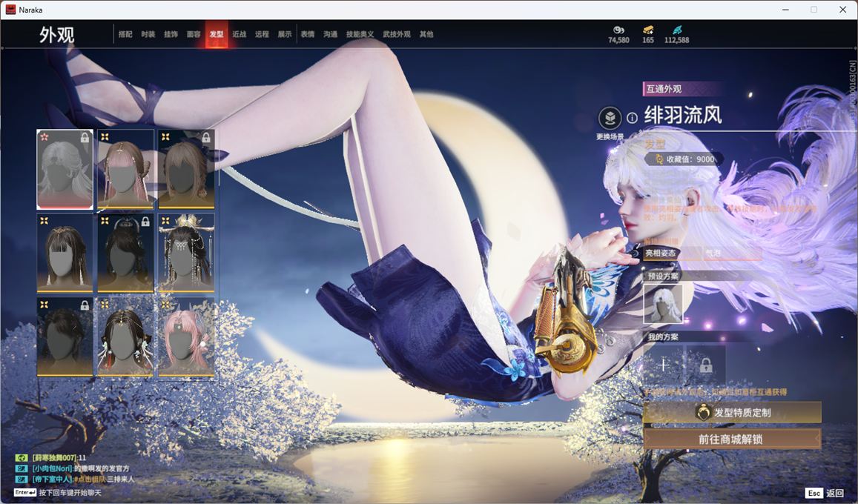Select the pink-streaked brown hairstyle thumbnail
Viewport: 858px width, 504px height.
tap(125, 169)
